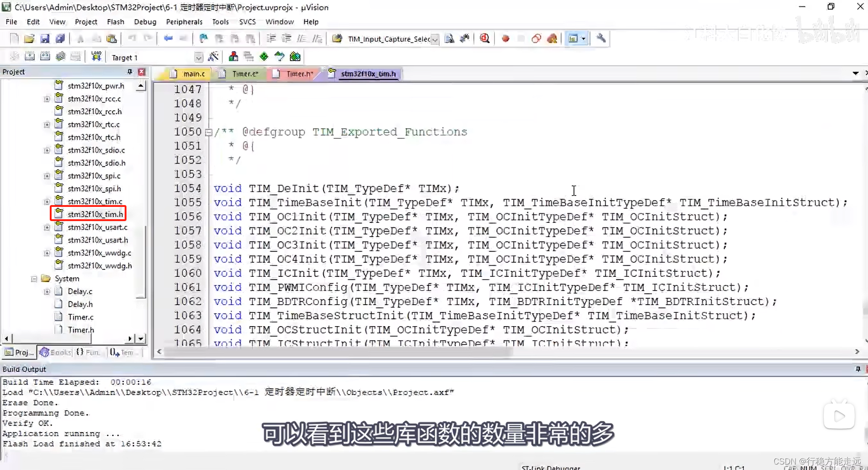Image resolution: width=868 pixels, height=470 pixels.
Task: Launch the Pack Installer icon
Action: tap(295, 57)
